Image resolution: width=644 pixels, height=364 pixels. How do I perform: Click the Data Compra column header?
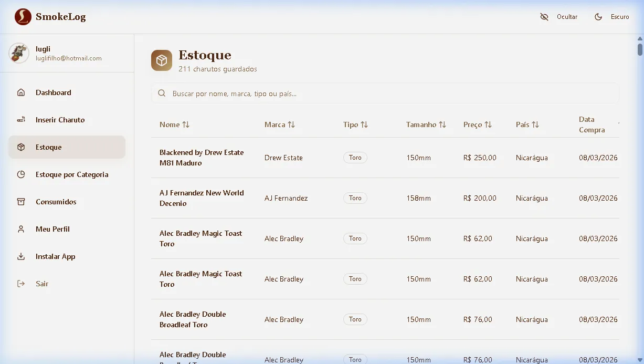[x=592, y=124]
